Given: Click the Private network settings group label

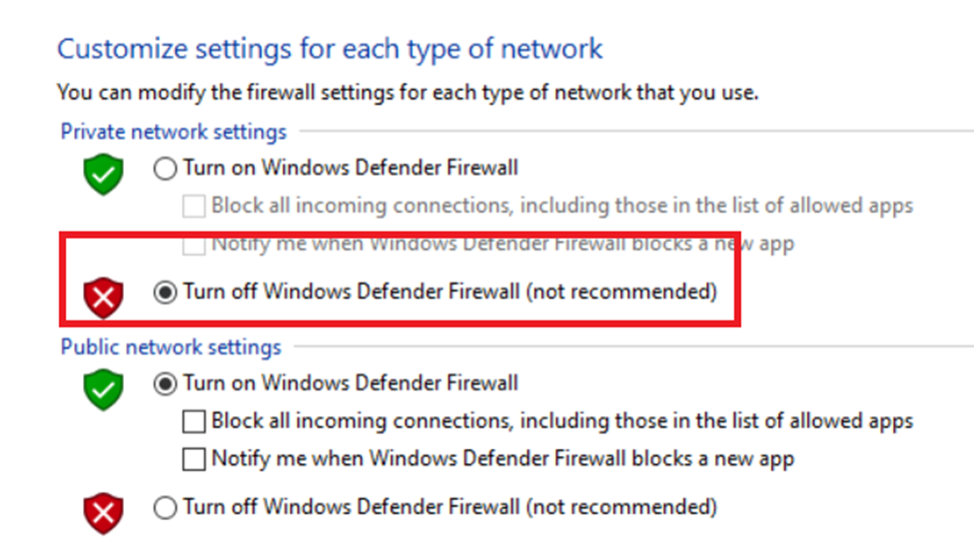Looking at the screenshot, I should (173, 132).
